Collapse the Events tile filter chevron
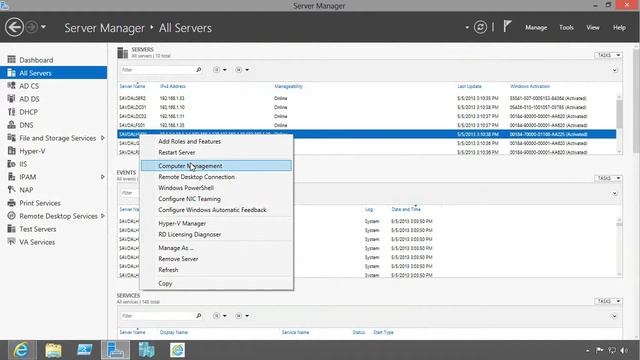This screenshot has width=640, height=360. [614, 193]
